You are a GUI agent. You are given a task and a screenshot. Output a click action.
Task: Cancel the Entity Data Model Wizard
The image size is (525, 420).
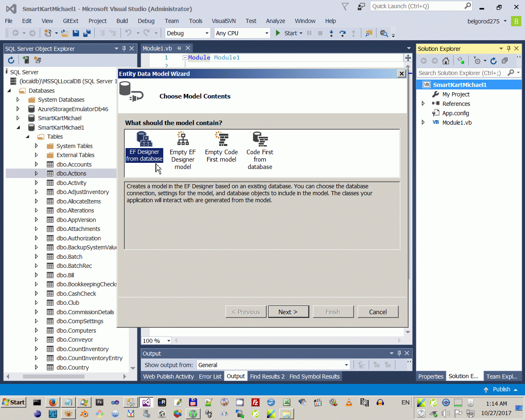[x=378, y=312]
